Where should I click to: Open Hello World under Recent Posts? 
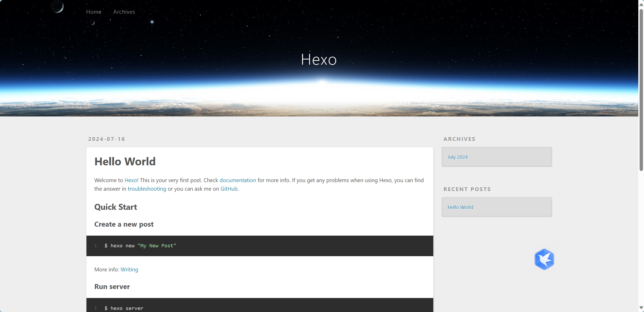point(460,207)
